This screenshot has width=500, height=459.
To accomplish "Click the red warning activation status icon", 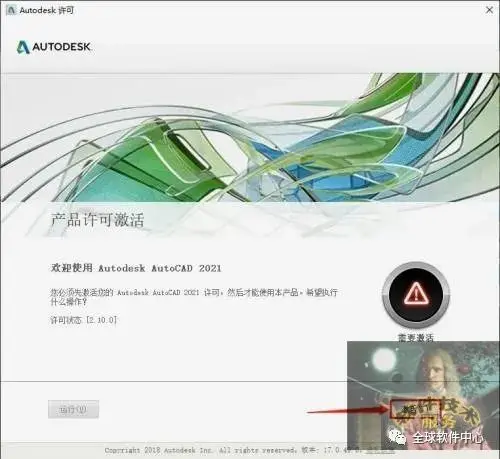I will coord(416,294).
